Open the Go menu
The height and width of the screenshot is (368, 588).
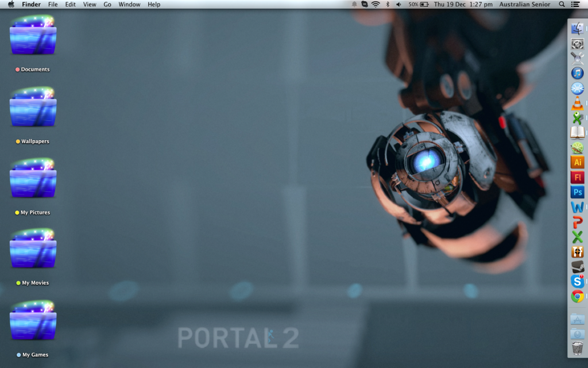(107, 5)
